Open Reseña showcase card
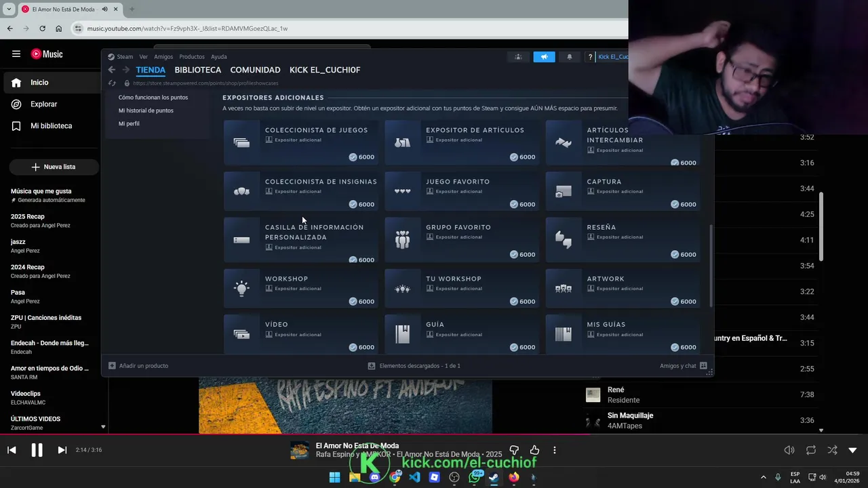This screenshot has height=488, width=868. pos(623,239)
